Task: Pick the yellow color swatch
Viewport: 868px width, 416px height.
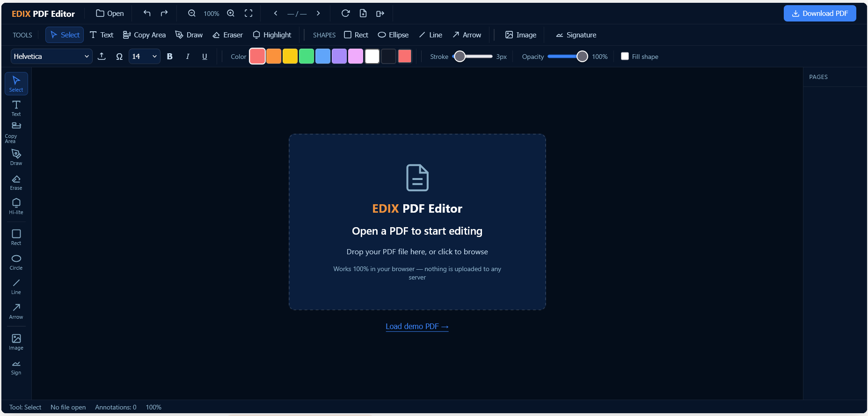Action: tap(290, 56)
